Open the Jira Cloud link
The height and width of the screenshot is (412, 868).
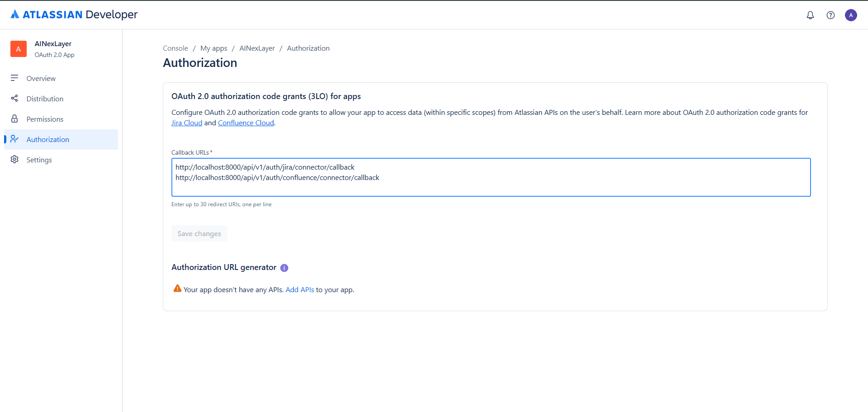(186, 123)
